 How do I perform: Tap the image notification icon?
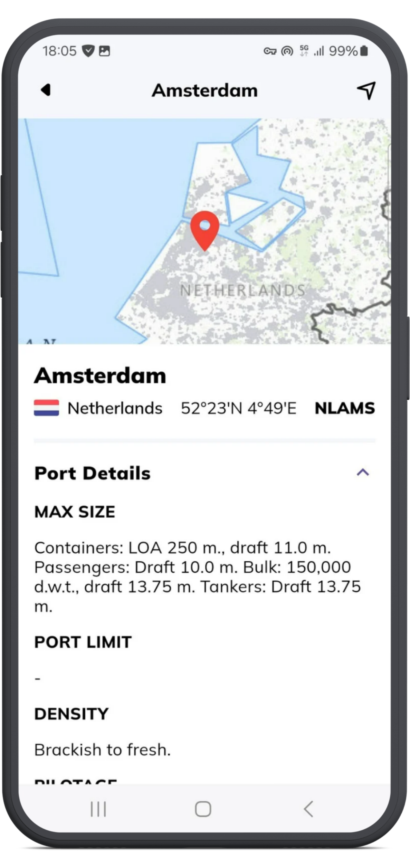(104, 51)
